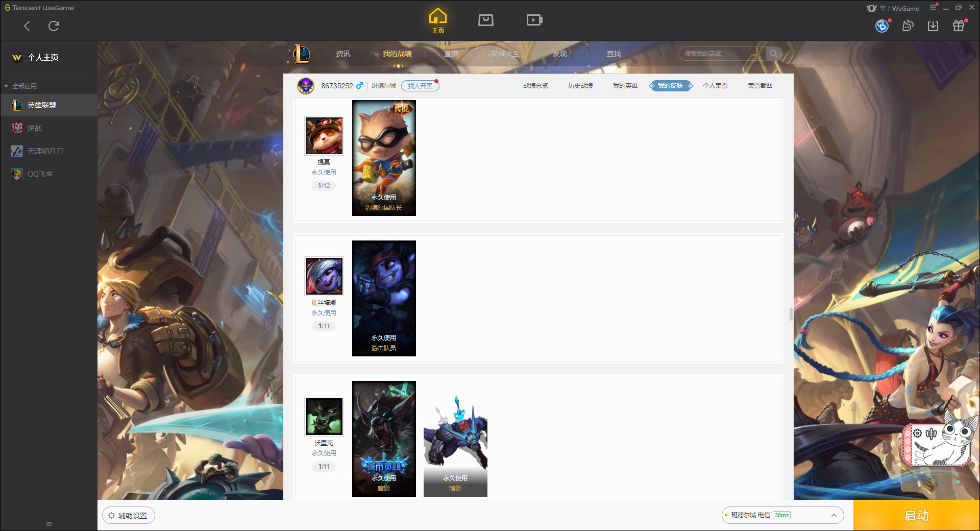The width and height of the screenshot is (980, 531).
Task: Select 逆战 game in the sidebar
Action: tap(48, 128)
